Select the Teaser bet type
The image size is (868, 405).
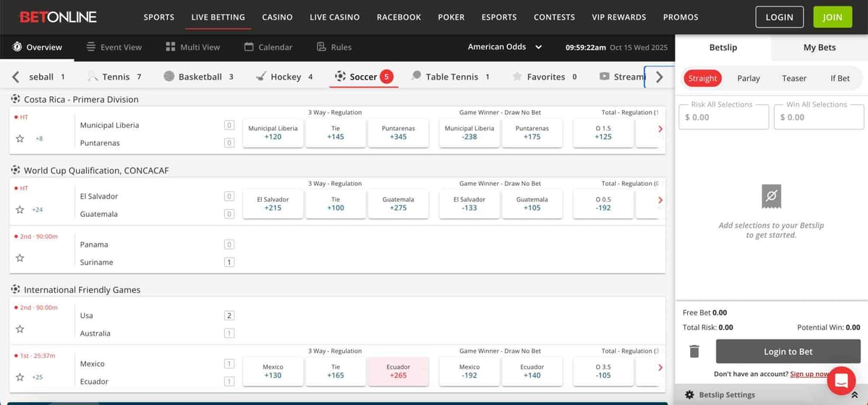[794, 78]
